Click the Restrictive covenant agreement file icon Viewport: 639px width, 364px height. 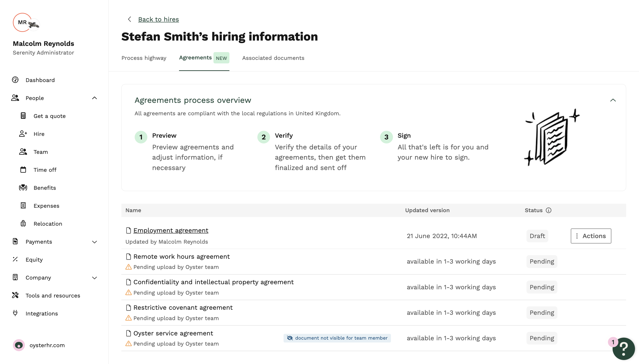(128, 307)
